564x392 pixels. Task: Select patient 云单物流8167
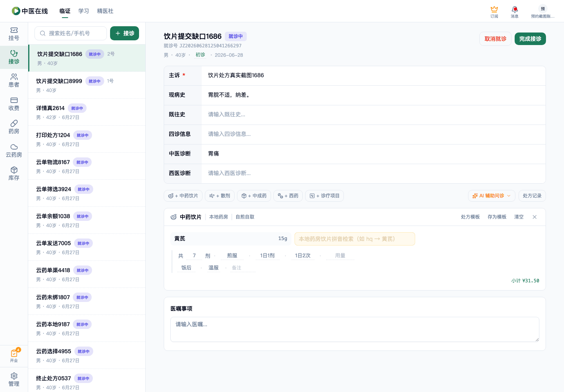tap(87, 166)
